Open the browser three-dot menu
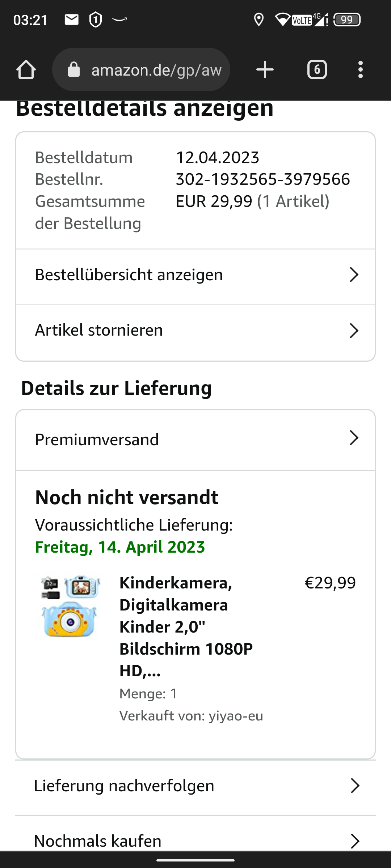This screenshot has width=391, height=868. [360, 69]
